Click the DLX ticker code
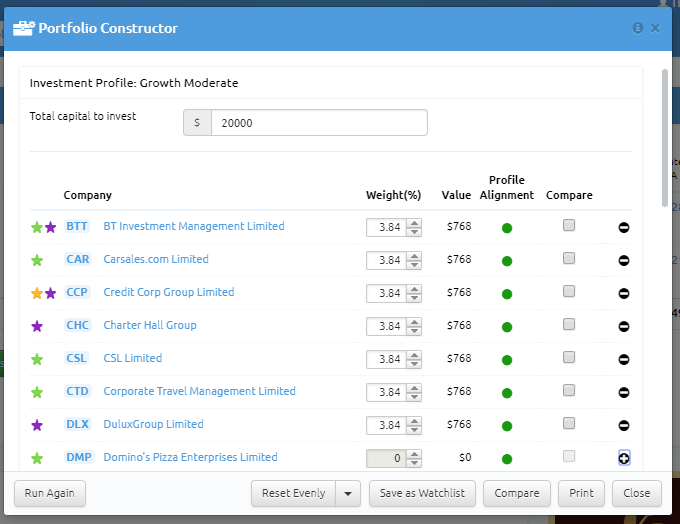680x524 pixels. (x=78, y=424)
